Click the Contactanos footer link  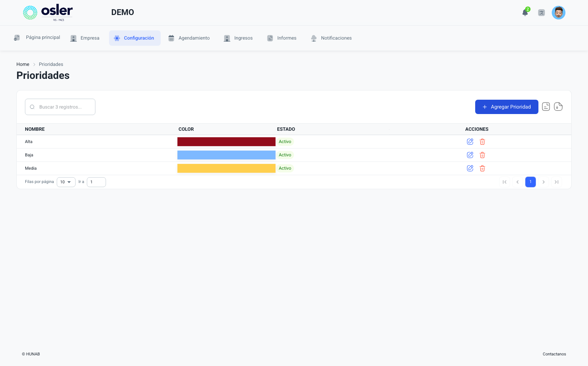[x=554, y=354]
